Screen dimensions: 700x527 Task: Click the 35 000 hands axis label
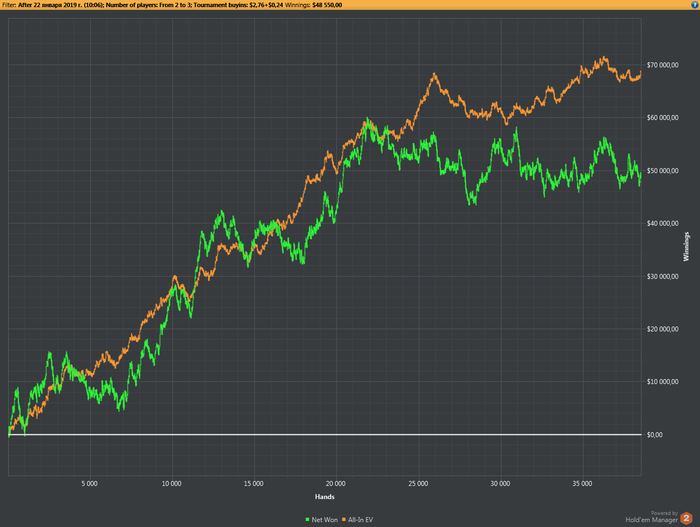(582, 484)
